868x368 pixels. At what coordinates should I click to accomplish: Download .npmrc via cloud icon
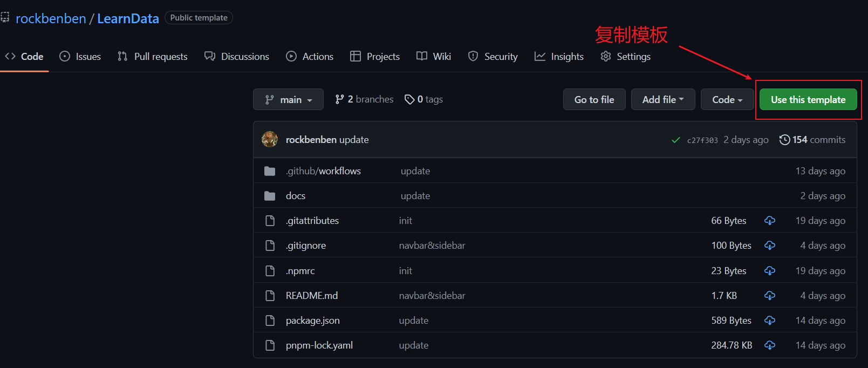pyautogui.click(x=770, y=270)
